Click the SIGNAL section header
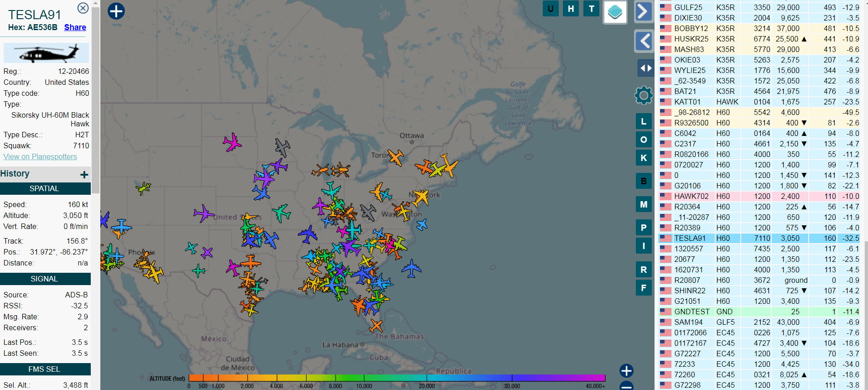The width and height of the screenshot is (868, 390). point(44,279)
